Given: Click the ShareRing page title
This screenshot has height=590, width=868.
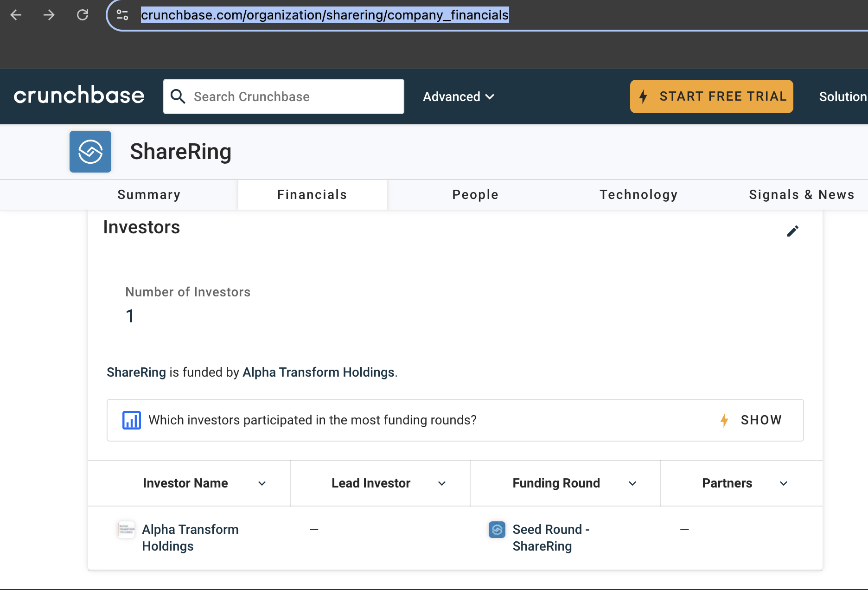Looking at the screenshot, I should pos(180,152).
